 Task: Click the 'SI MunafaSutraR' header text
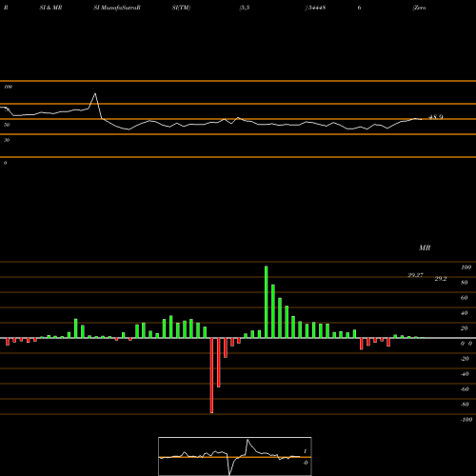(117, 8)
